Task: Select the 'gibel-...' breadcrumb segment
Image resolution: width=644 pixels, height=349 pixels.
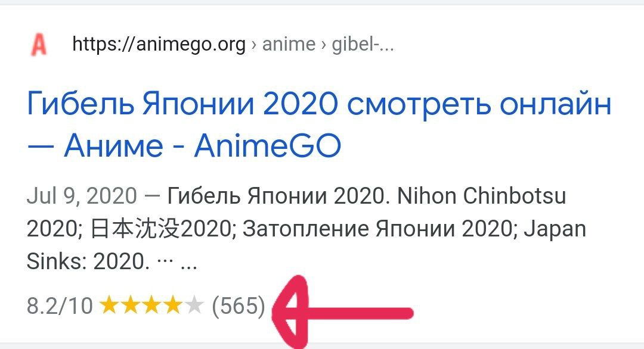Action: (x=363, y=44)
